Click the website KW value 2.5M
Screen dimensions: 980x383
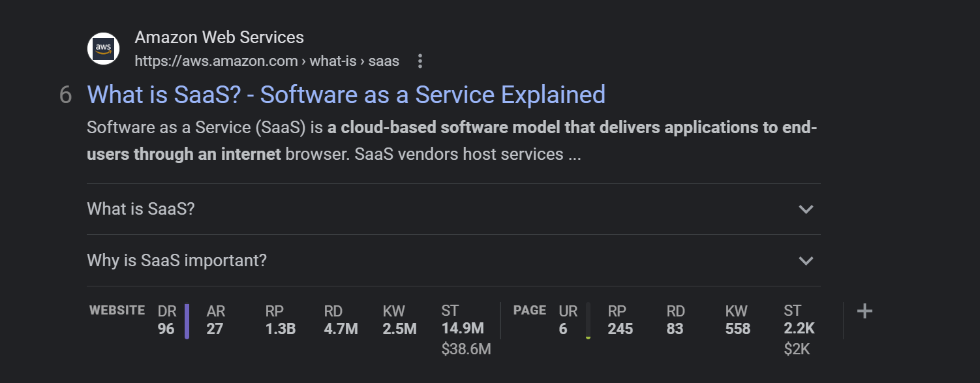coord(399,329)
